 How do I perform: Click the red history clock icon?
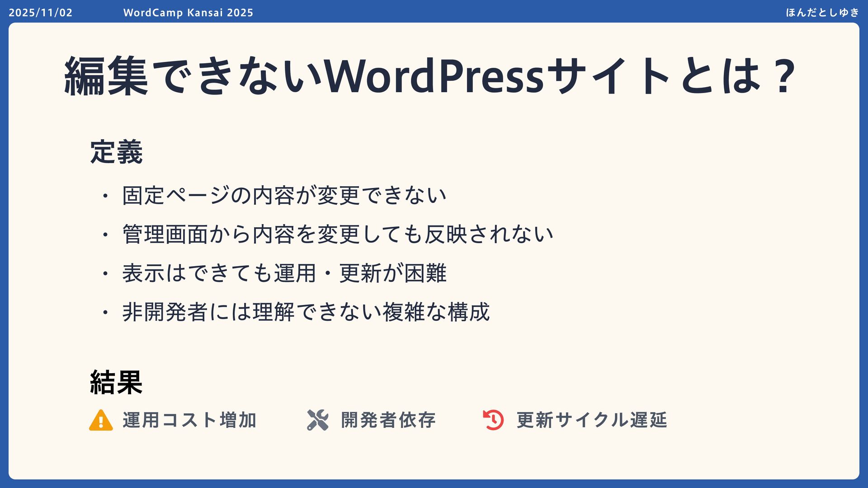[493, 420]
